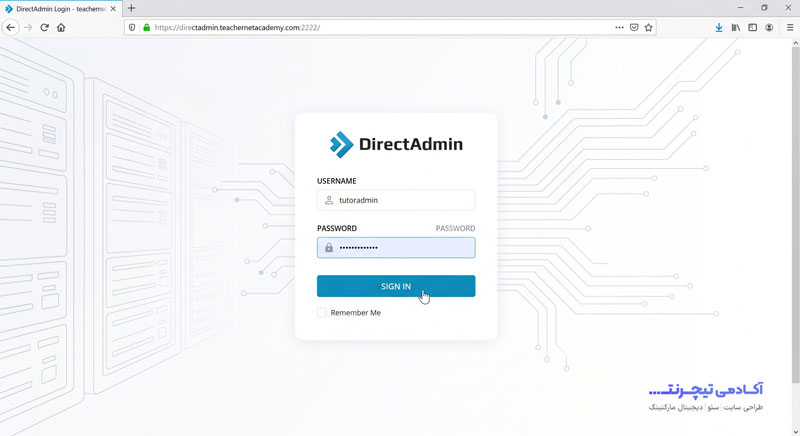Focus the Username field with tutoradmin

[x=396, y=200]
